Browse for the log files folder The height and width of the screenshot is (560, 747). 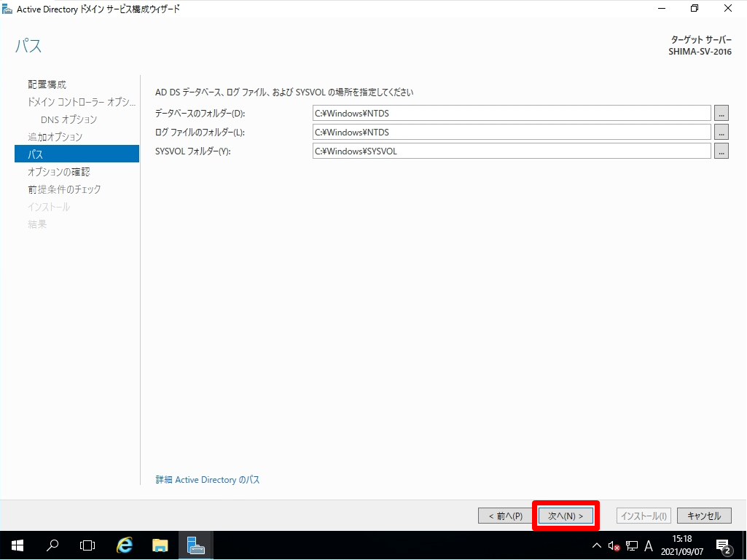coord(721,133)
